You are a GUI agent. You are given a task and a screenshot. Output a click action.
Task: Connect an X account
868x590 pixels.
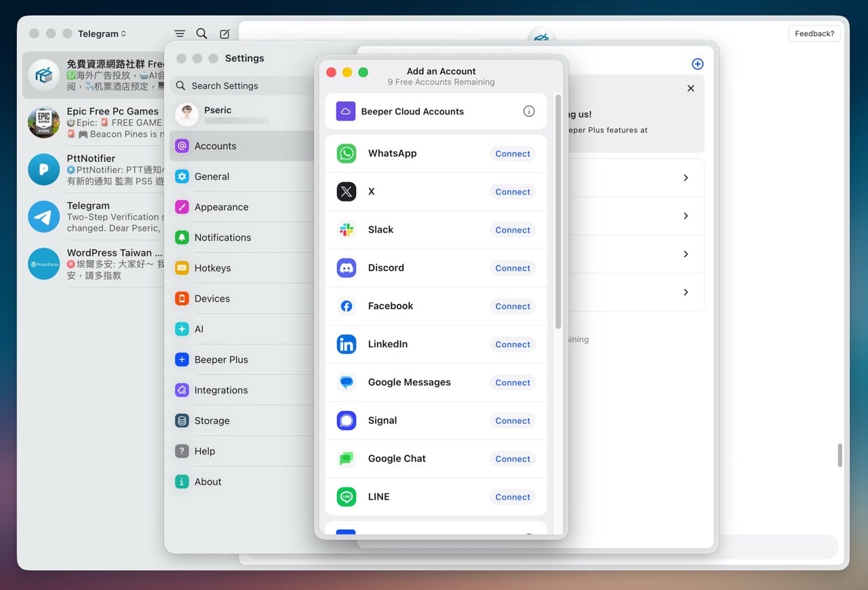pyautogui.click(x=513, y=192)
